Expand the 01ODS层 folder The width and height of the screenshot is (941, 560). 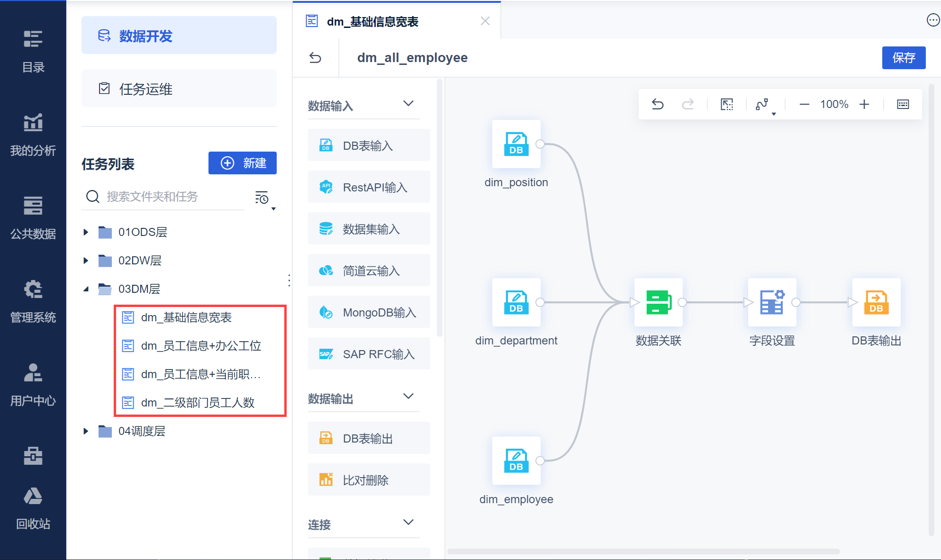click(x=86, y=232)
